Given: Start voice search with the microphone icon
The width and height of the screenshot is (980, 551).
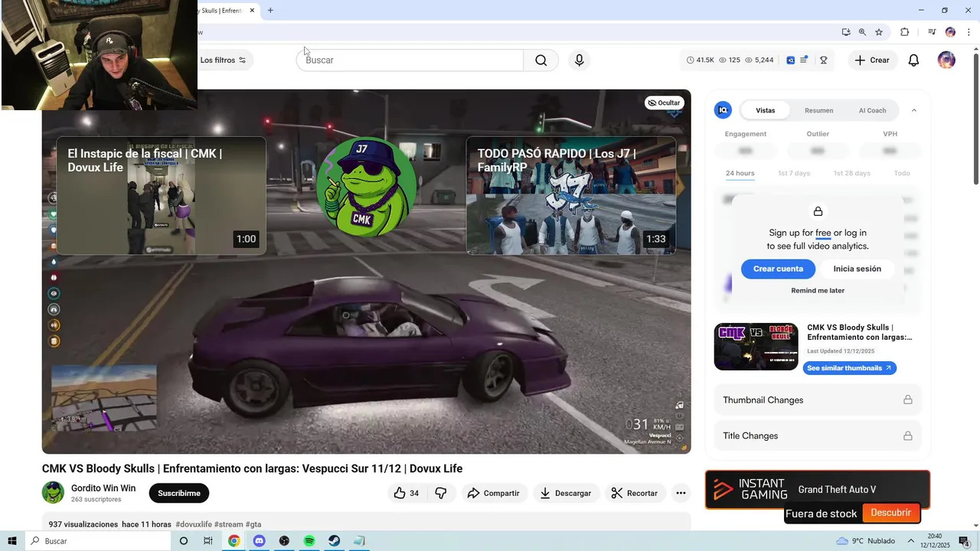Looking at the screenshot, I should [x=579, y=60].
